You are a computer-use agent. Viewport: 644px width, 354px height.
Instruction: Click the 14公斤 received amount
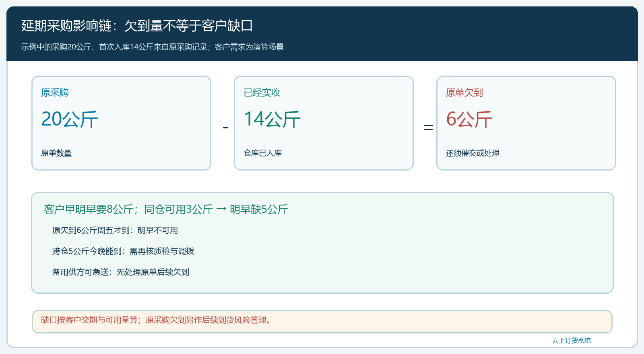(272, 119)
